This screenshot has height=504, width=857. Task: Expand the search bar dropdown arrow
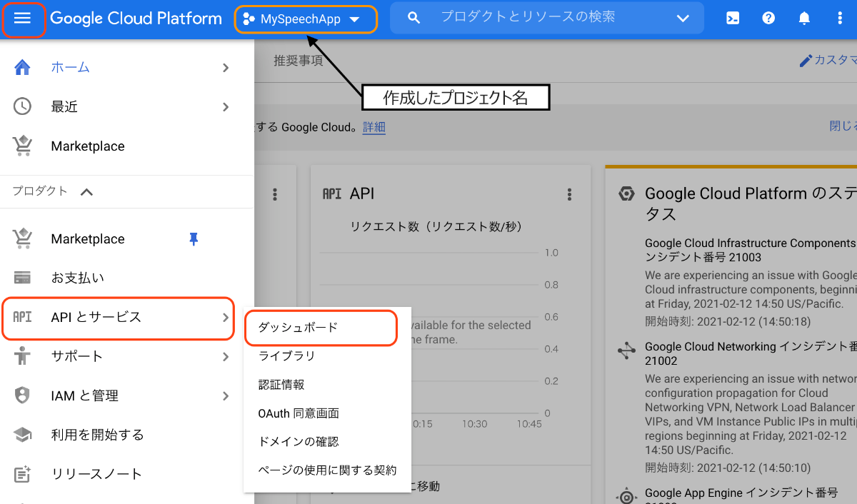[x=683, y=19]
